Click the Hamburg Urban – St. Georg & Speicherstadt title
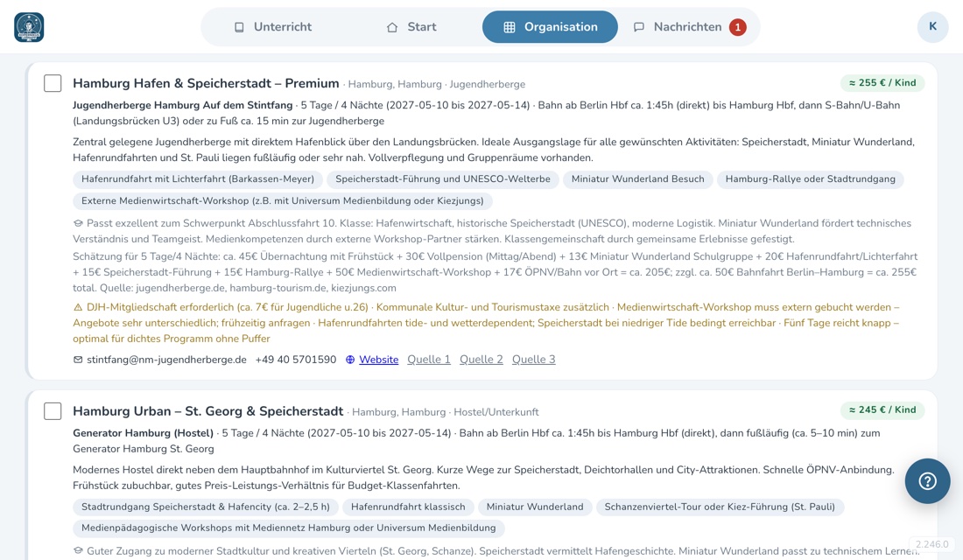963x560 pixels. 207,410
